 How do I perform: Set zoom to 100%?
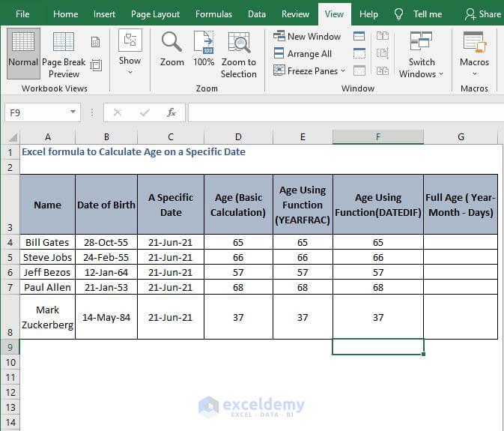pyautogui.click(x=204, y=49)
